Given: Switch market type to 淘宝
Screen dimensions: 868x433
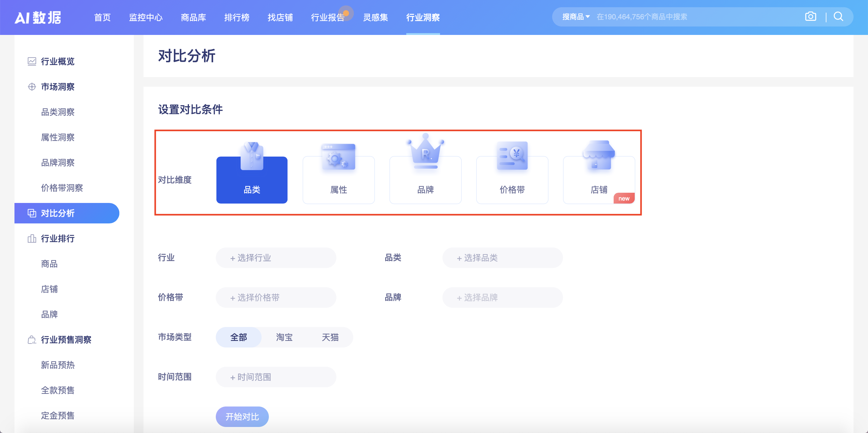Looking at the screenshot, I should (x=284, y=337).
